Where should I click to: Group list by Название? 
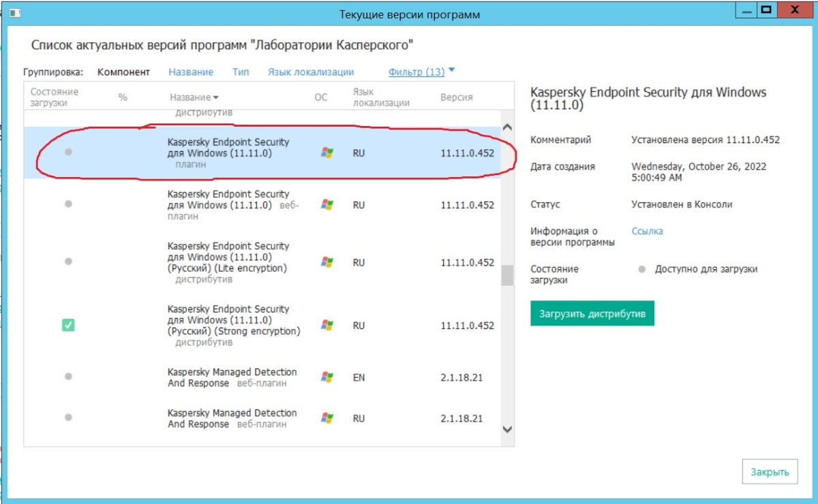pos(191,72)
